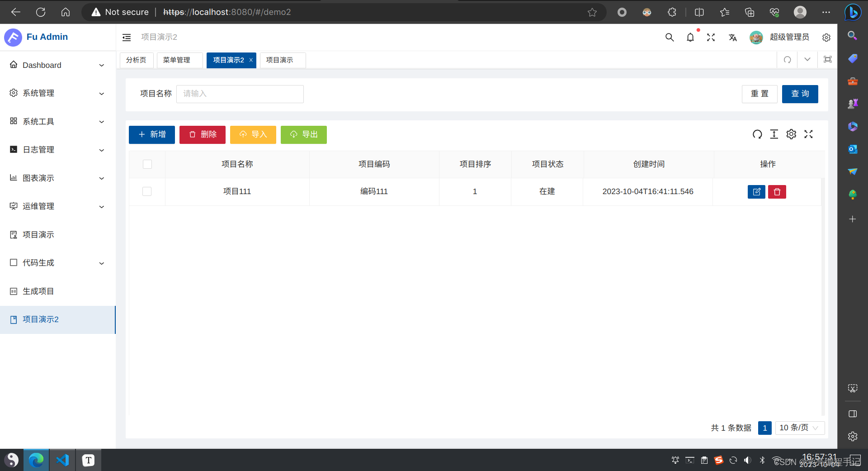Open column settings gear above the table

tap(791, 134)
